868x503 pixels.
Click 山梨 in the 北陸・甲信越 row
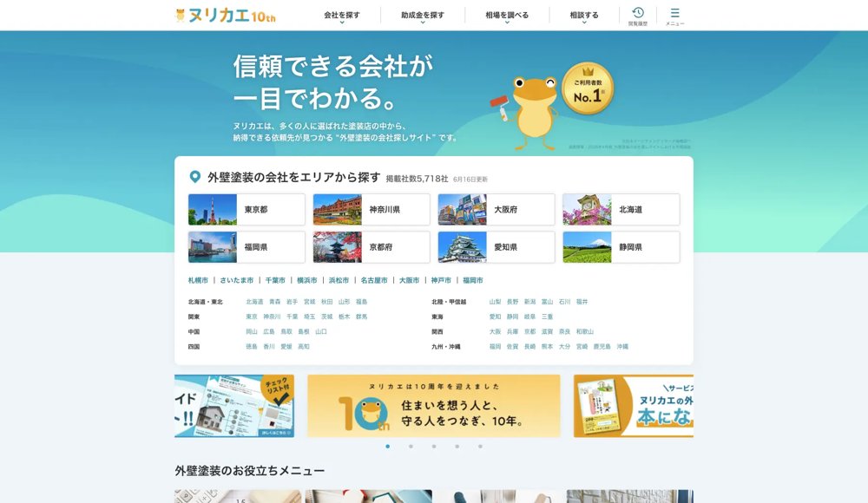(495, 302)
